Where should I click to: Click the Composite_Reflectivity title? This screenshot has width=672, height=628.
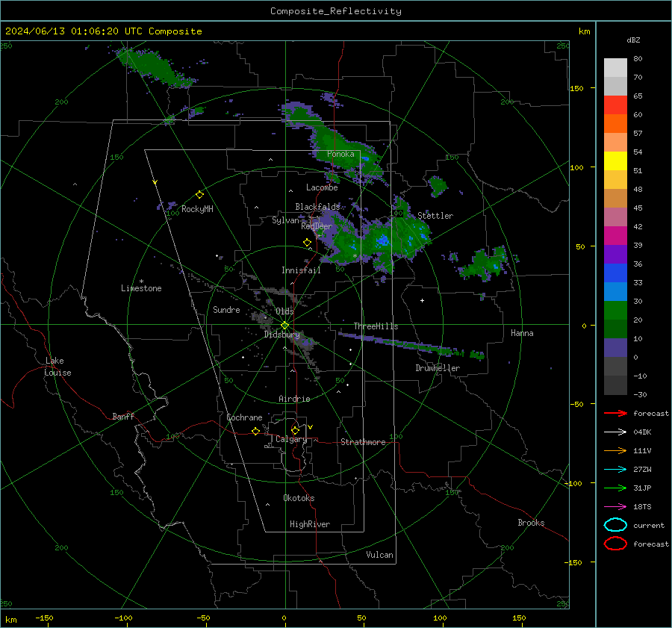335,11
